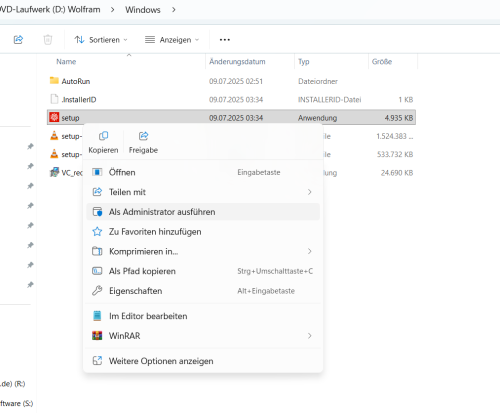The image size is (500, 413).
Task: Open the three-dots more options menu
Action: point(225,40)
